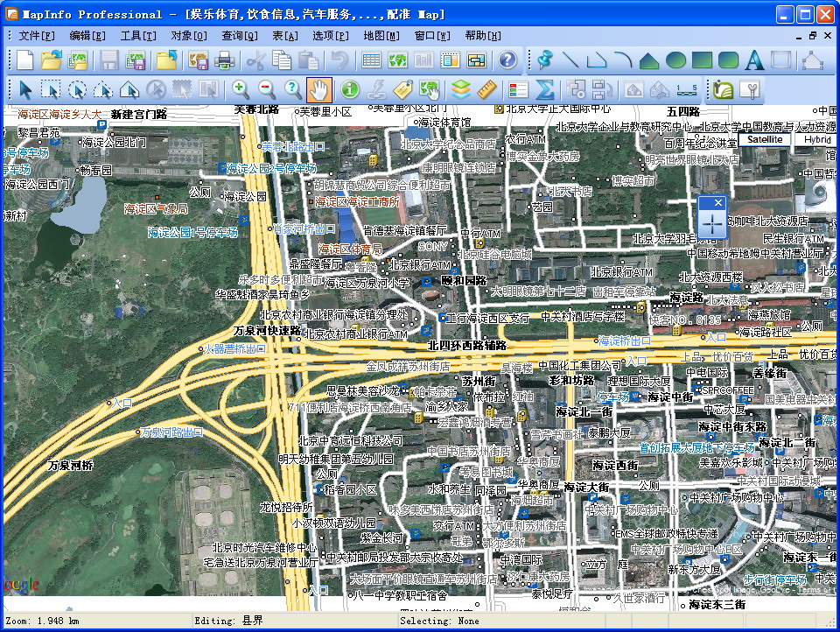Image resolution: width=840 pixels, height=632 pixels.
Task: Open a New Browser window icon
Action: (x=371, y=60)
